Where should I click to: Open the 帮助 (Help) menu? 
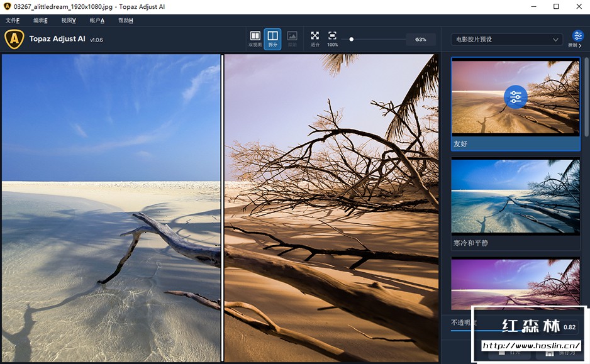pos(125,21)
